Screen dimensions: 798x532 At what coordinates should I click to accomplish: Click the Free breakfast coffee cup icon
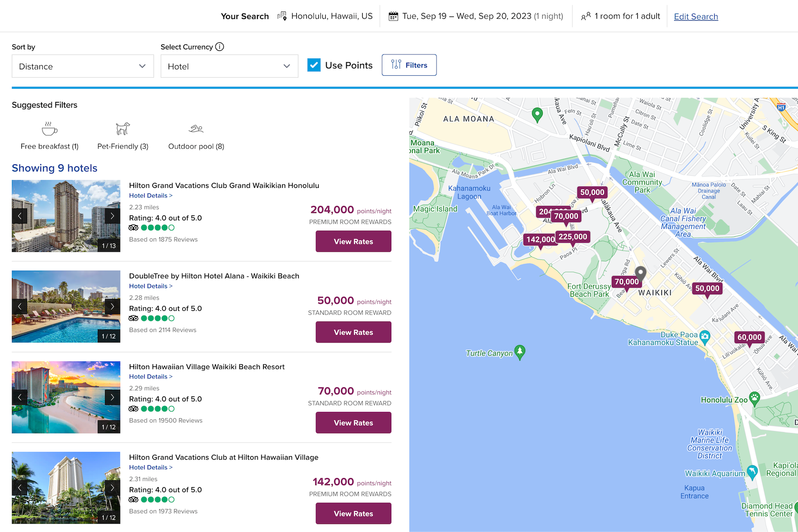click(49, 129)
